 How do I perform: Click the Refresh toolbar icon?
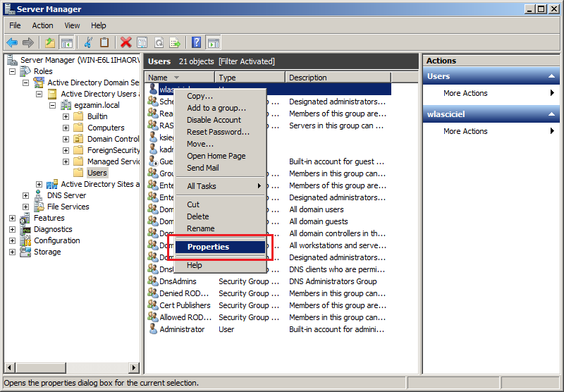point(159,43)
